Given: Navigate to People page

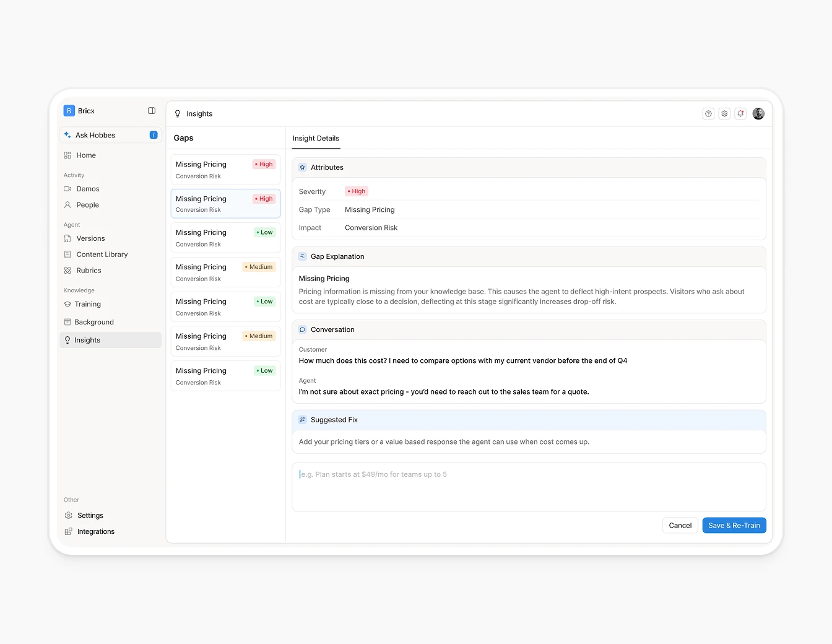Looking at the screenshot, I should (x=87, y=205).
